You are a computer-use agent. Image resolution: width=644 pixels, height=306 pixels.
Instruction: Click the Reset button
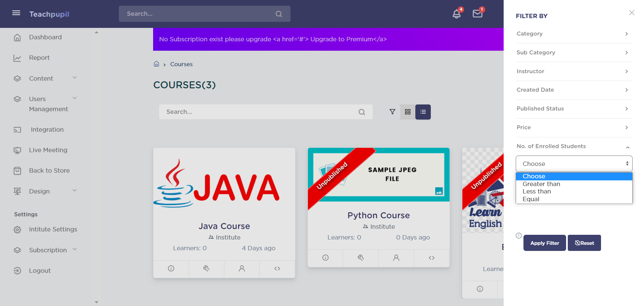584,243
